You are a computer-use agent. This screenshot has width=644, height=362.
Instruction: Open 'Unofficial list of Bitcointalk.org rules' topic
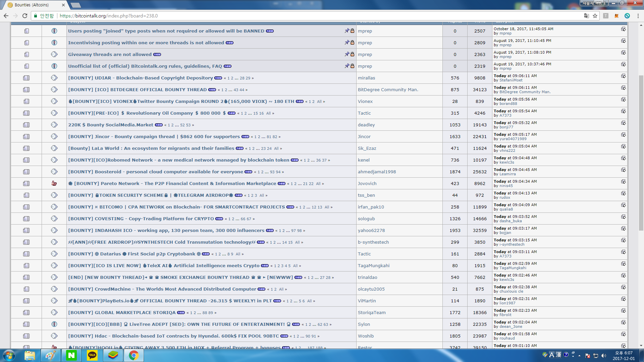pyautogui.click(x=145, y=66)
